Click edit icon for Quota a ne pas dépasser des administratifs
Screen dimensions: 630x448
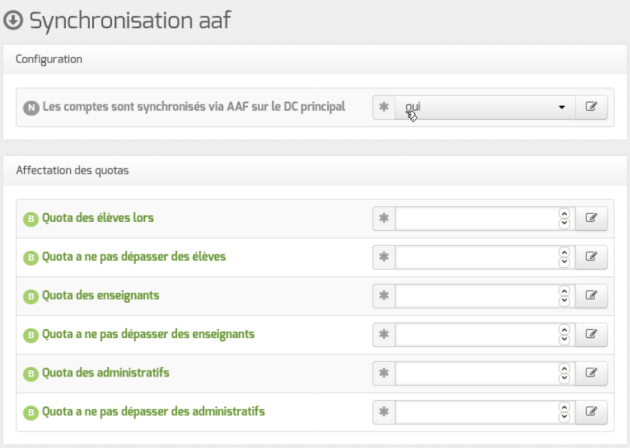tap(591, 412)
